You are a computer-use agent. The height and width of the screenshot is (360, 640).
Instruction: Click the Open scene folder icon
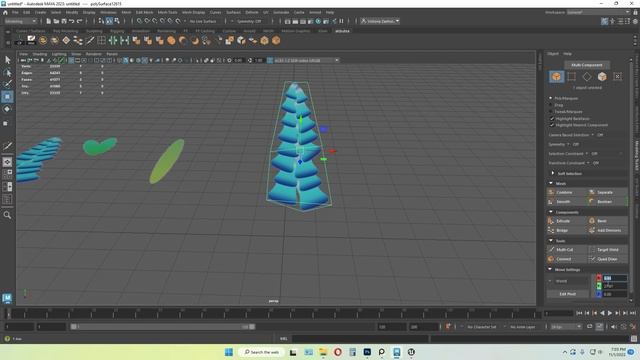coord(56,21)
